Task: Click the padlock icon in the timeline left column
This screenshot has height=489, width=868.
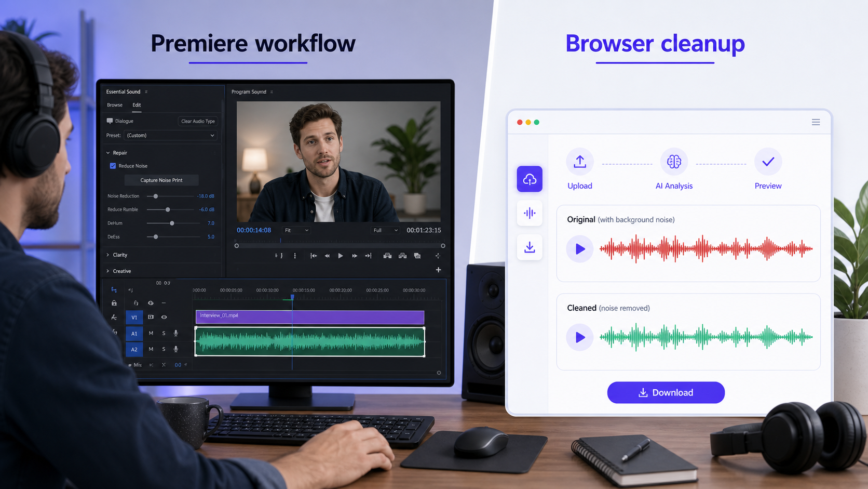Action: [114, 303]
